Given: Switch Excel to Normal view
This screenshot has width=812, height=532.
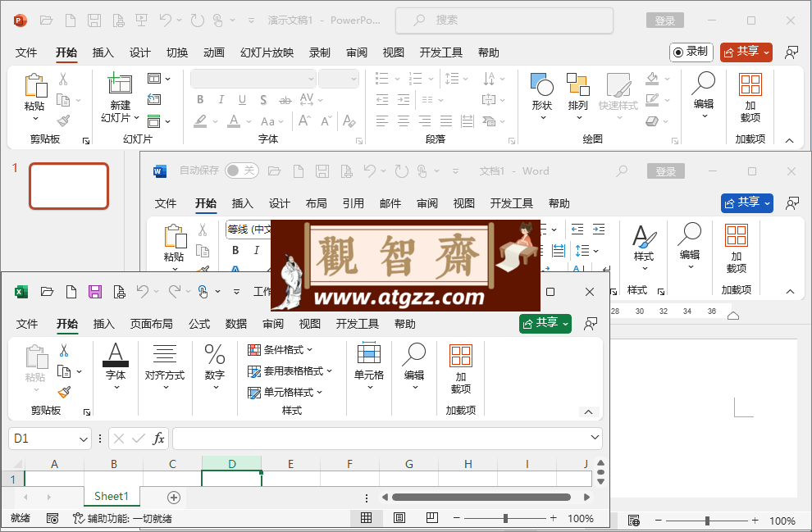Looking at the screenshot, I should tap(366, 517).
